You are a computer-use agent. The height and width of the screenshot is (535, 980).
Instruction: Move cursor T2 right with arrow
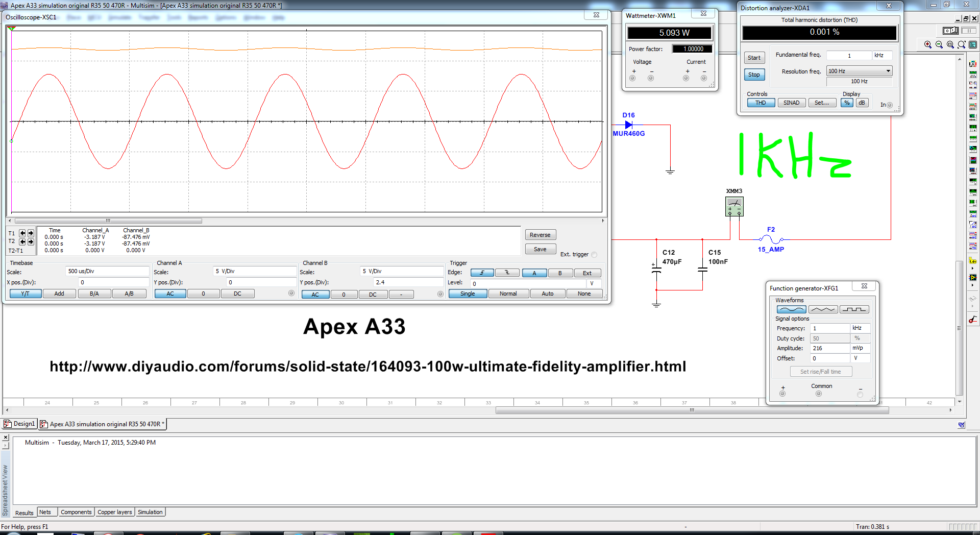31,241
